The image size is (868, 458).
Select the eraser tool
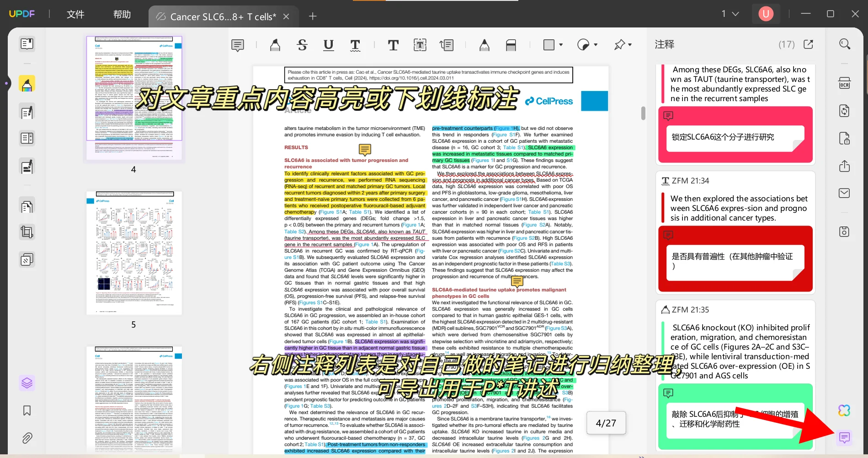(511, 45)
